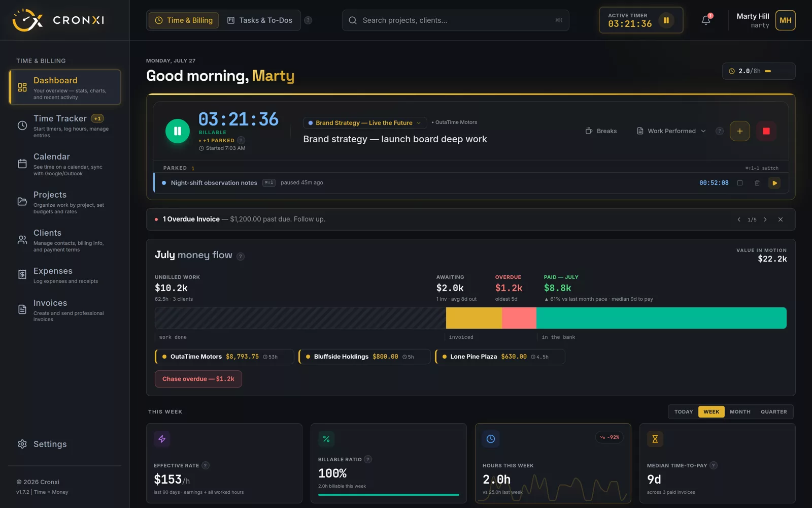Click help icon by July money flow
Screen dimensions: 812x508
[241, 257]
